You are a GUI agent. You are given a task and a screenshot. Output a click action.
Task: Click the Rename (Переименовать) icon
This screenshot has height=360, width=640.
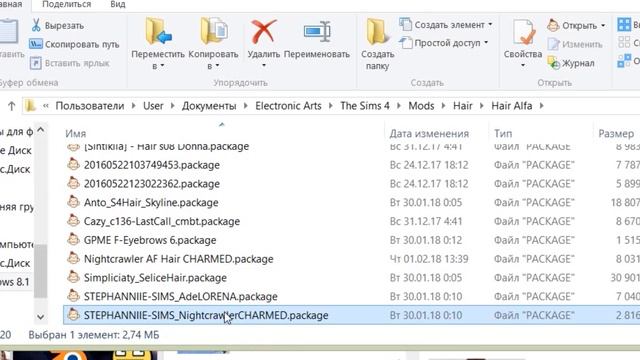tap(317, 31)
